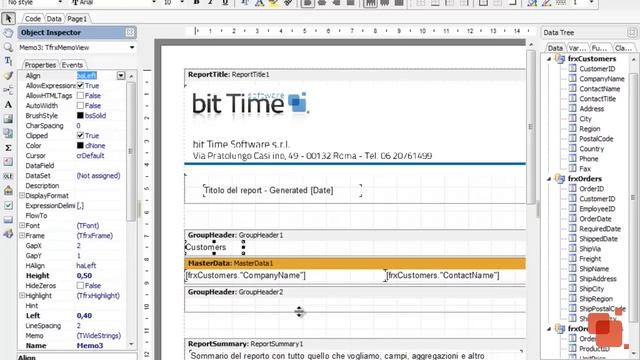This screenshot has width=640, height=360.
Task: Click the font settings icon after Underline
Action: (245, 2)
